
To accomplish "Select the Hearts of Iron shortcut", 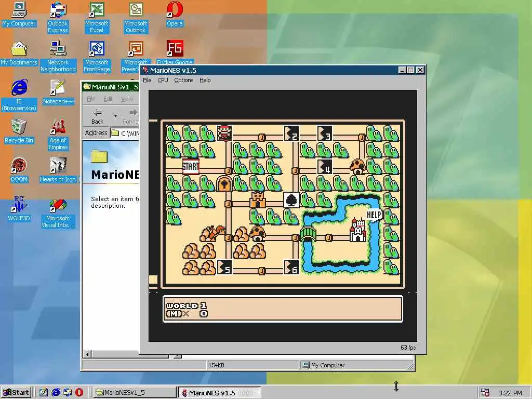I will [58, 170].
